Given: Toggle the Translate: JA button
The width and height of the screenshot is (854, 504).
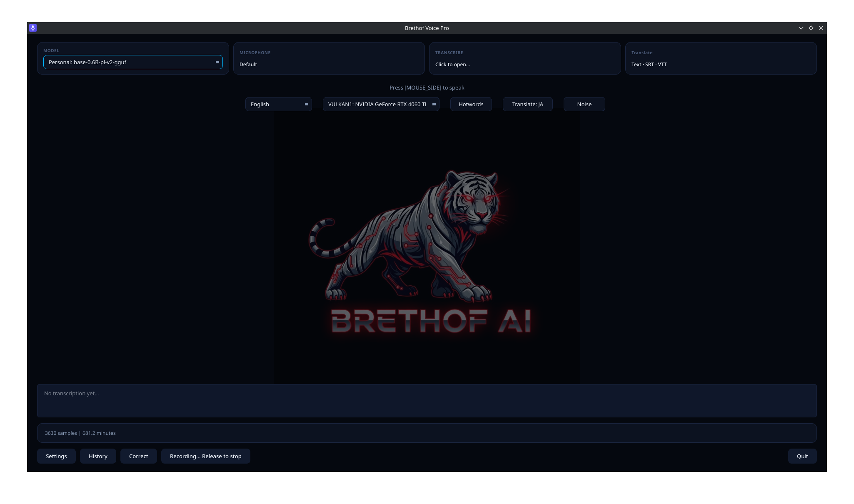Looking at the screenshot, I should 527,104.
